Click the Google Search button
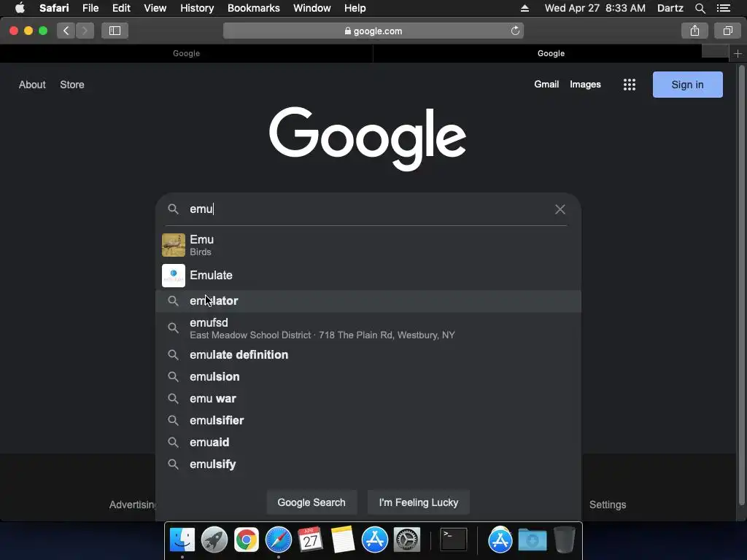 pyautogui.click(x=311, y=502)
